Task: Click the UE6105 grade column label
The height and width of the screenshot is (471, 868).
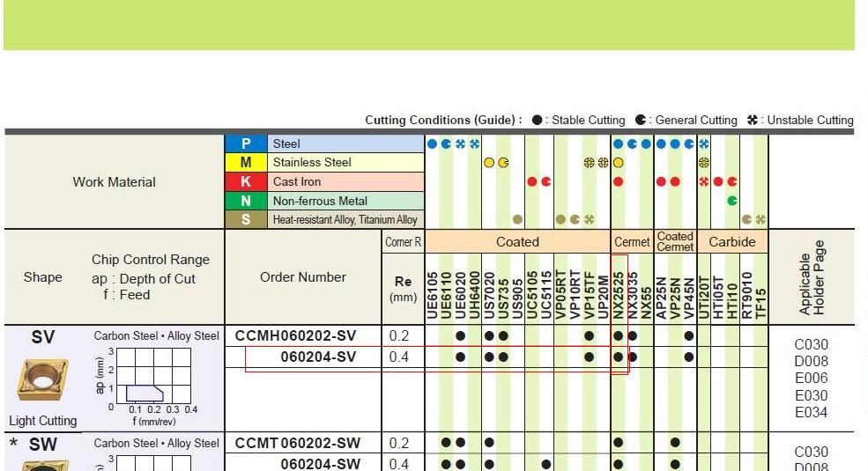Action: (433, 295)
